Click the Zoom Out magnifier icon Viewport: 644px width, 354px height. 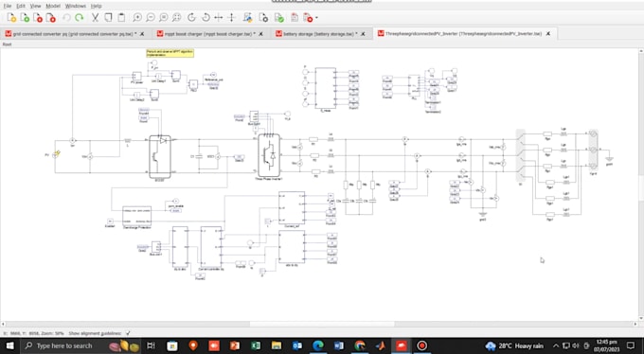[x=151, y=17]
